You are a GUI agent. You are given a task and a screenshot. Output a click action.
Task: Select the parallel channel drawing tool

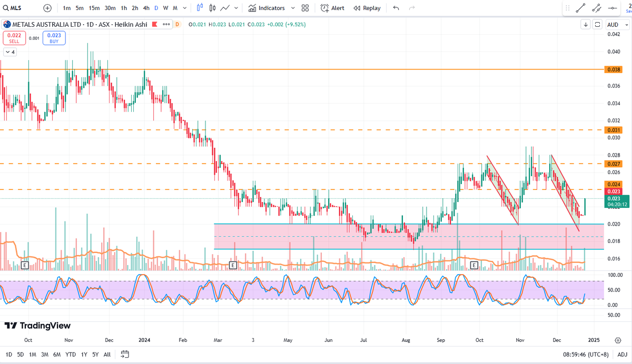click(597, 8)
